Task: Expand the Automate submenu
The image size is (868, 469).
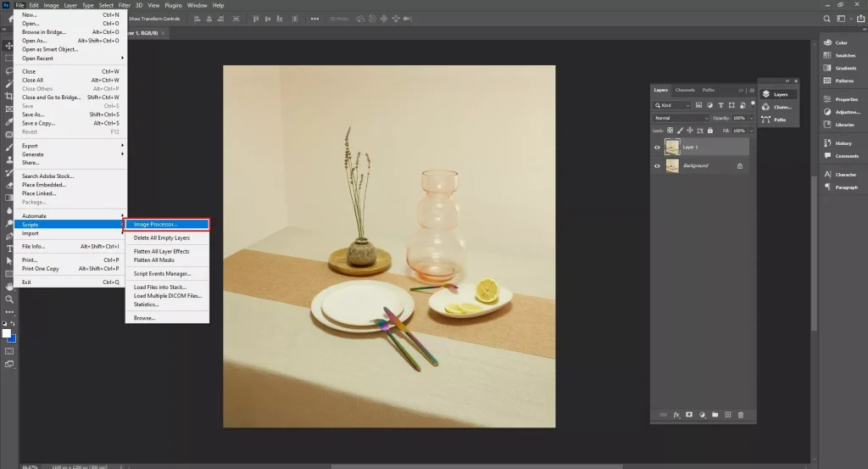Action: coord(72,216)
